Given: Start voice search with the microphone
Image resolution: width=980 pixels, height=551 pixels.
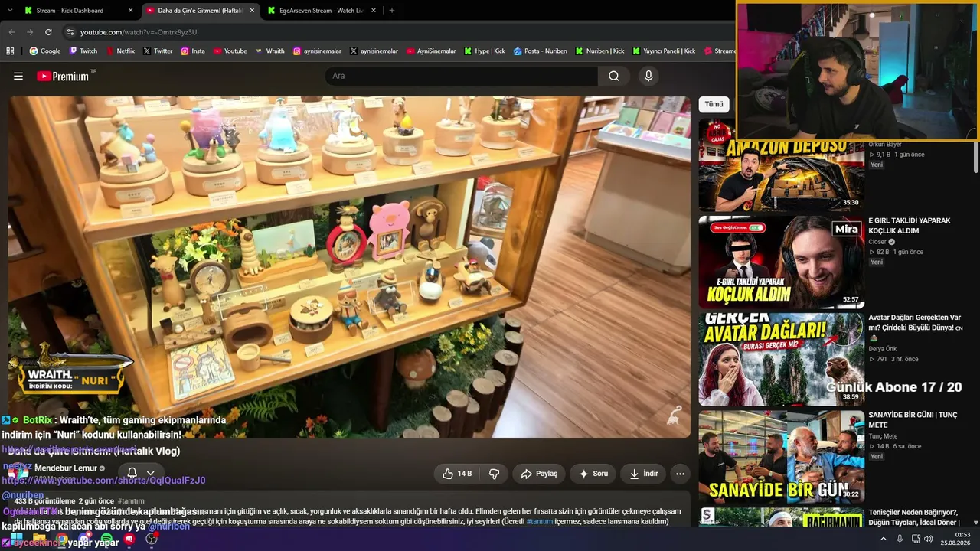Looking at the screenshot, I should pyautogui.click(x=648, y=76).
